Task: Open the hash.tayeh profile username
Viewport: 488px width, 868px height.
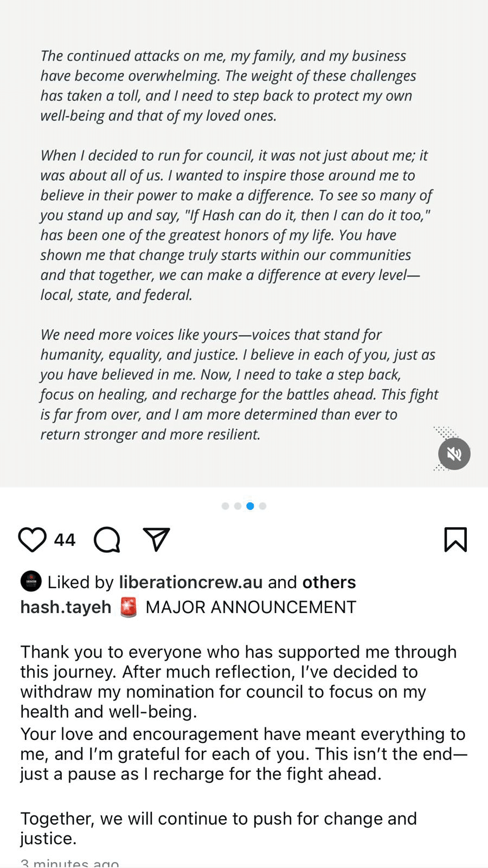Action: (x=66, y=607)
